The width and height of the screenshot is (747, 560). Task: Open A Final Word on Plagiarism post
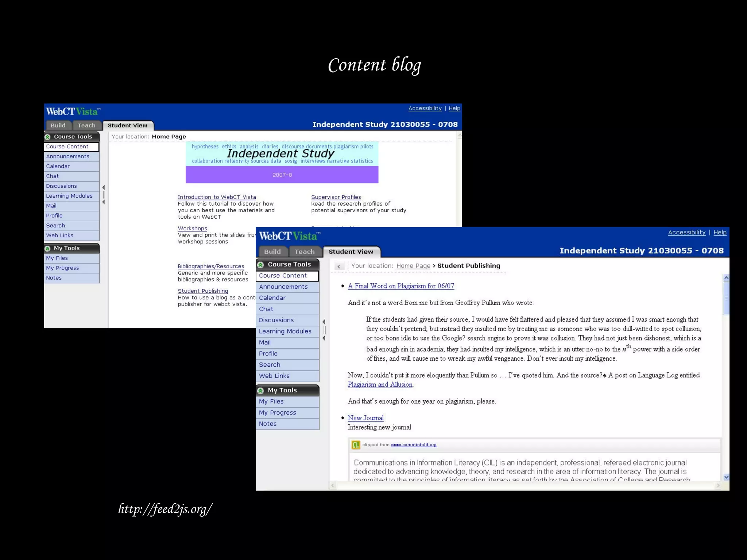pos(400,286)
